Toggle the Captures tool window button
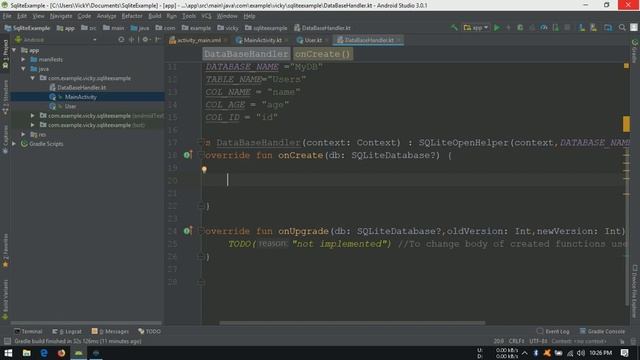640x360 pixels. click(5, 139)
